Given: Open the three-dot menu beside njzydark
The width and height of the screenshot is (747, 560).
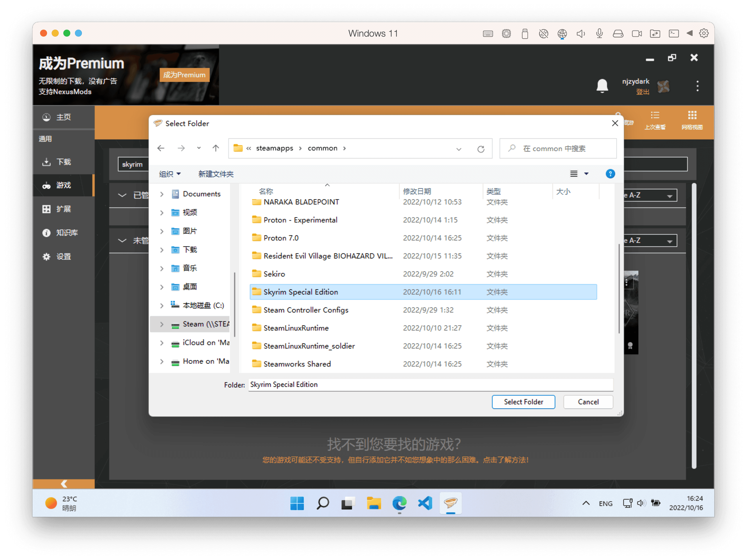Looking at the screenshot, I should pos(697,86).
